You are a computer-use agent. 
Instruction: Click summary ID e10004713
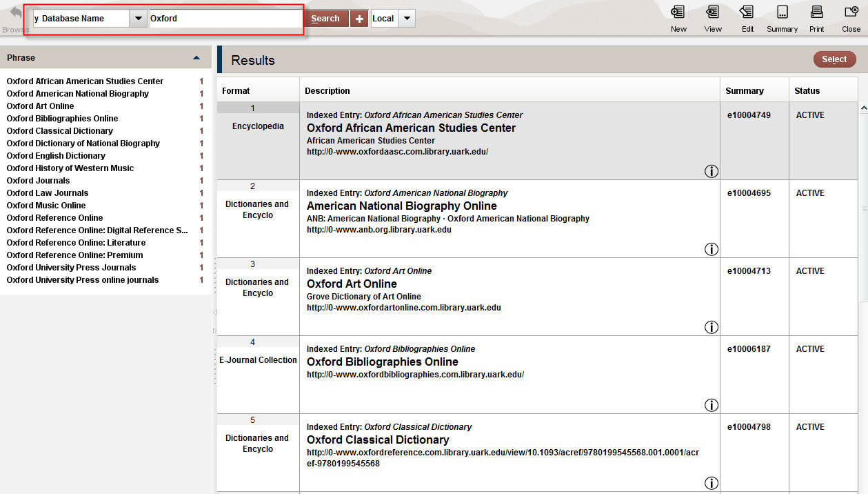[x=749, y=271]
